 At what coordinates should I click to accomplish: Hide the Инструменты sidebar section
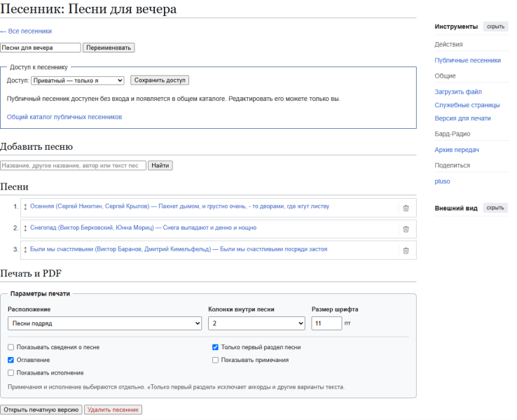[x=495, y=27]
